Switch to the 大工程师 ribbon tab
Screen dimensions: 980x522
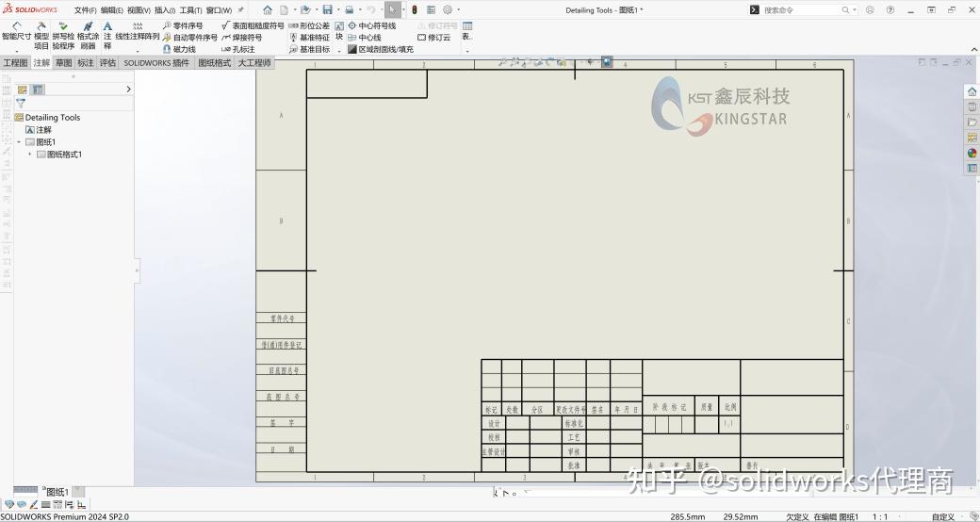point(254,62)
